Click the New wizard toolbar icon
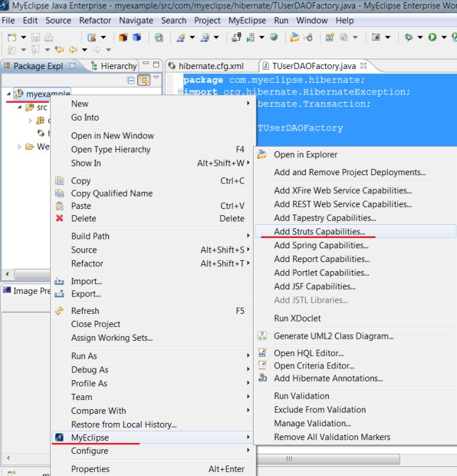 pos(12,37)
